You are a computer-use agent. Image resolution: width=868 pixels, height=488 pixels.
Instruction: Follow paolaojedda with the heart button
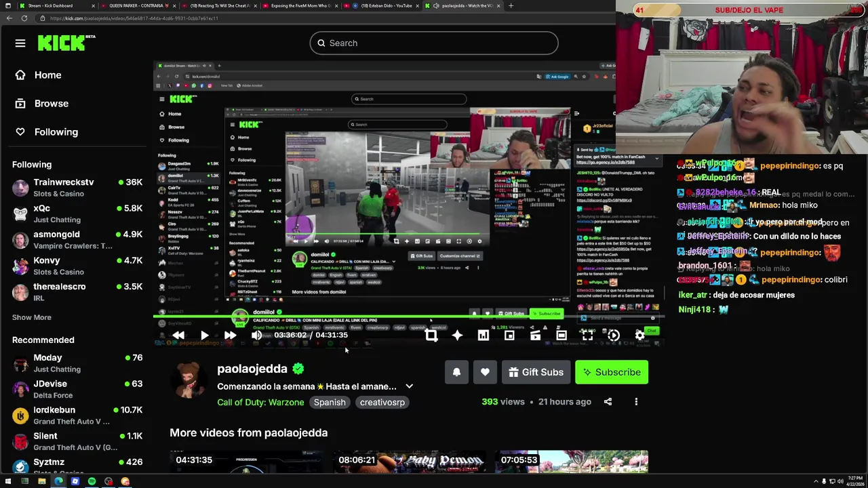tap(485, 372)
